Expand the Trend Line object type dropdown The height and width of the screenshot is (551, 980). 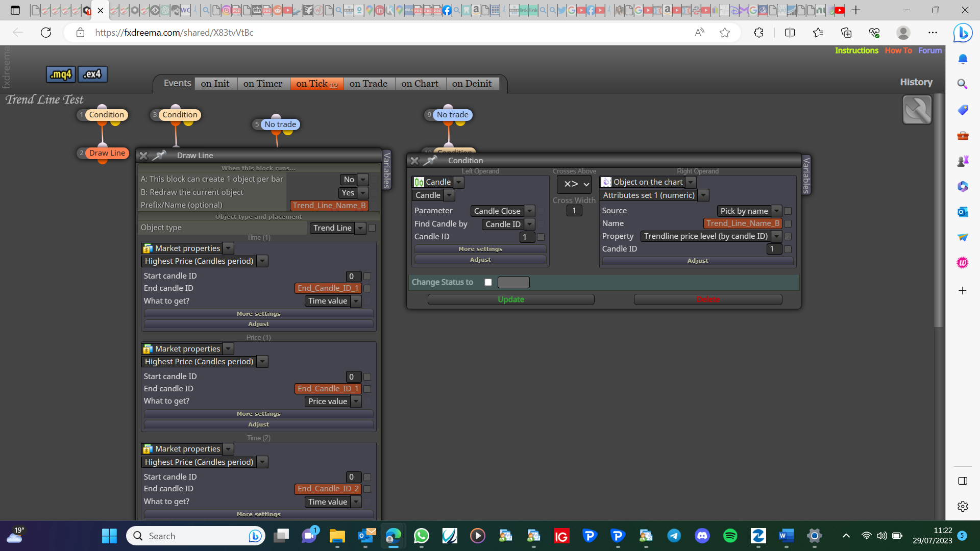[360, 228]
